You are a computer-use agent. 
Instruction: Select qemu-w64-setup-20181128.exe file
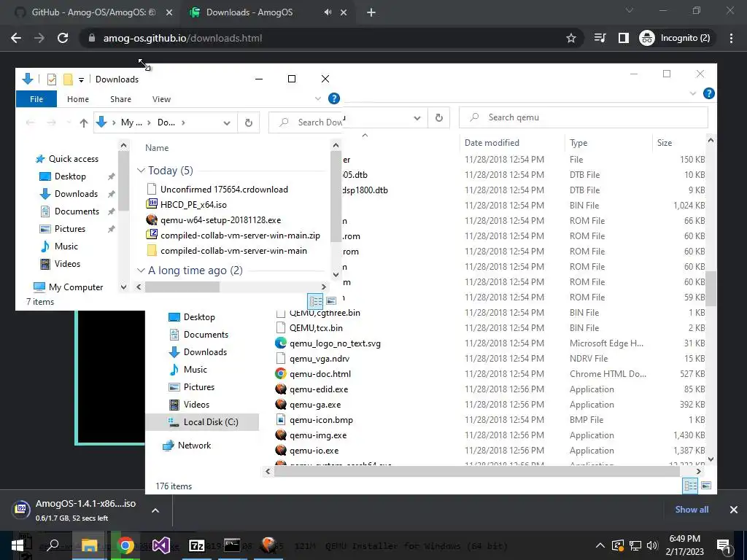(220, 220)
